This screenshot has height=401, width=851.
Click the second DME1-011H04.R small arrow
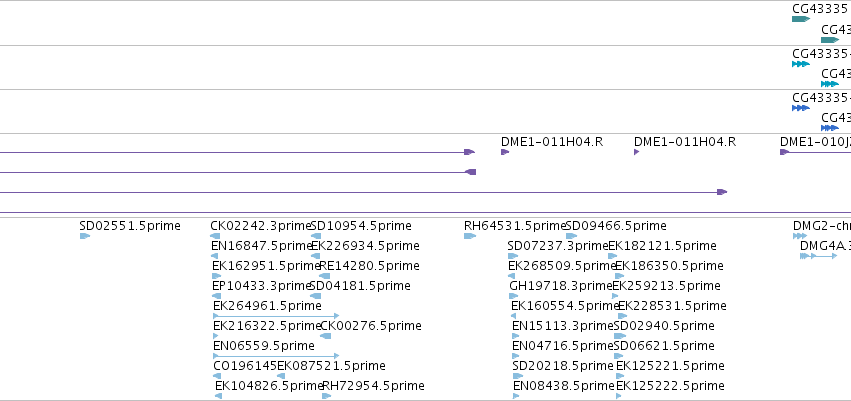(x=637, y=152)
